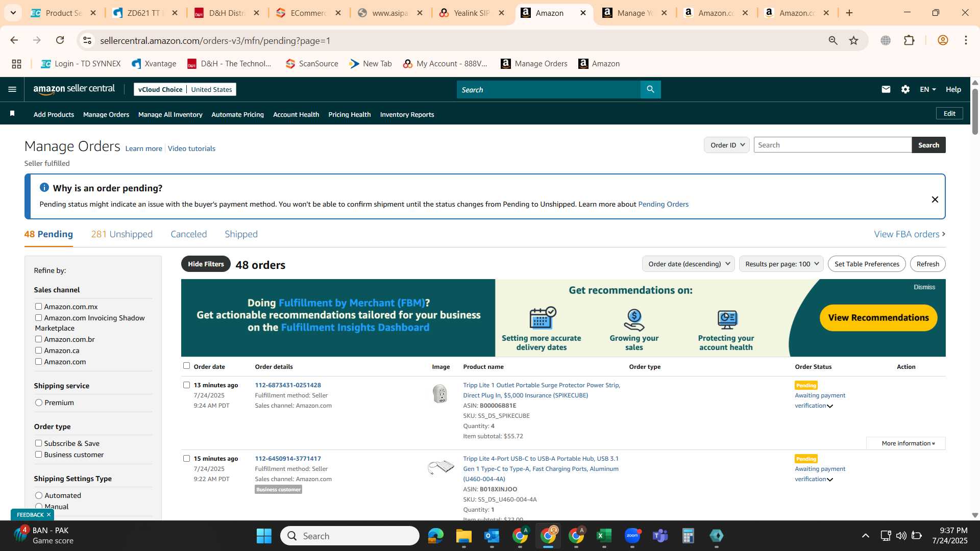The image size is (980, 551).
Task: Open Manage All Inventory in nav bar
Action: pos(170,115)
